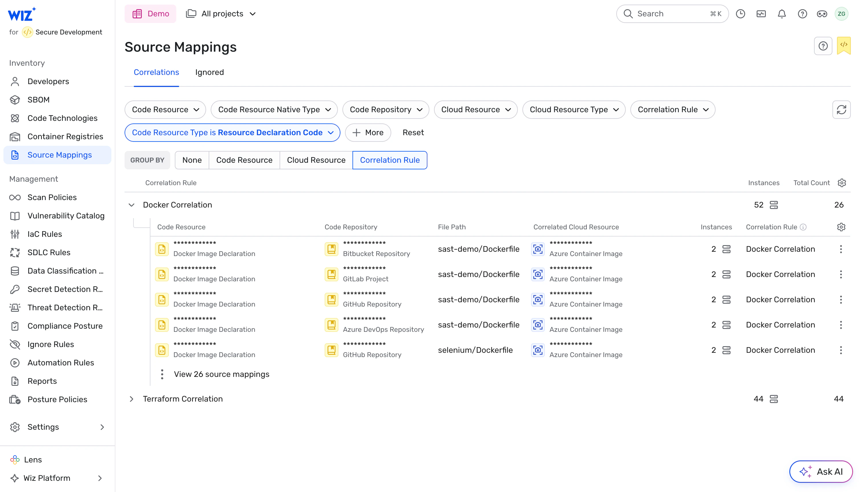Click three-dot menu for the Bitbucket Repository row
868x492 pixels.
pyautogui.click(x=841, y=249)
